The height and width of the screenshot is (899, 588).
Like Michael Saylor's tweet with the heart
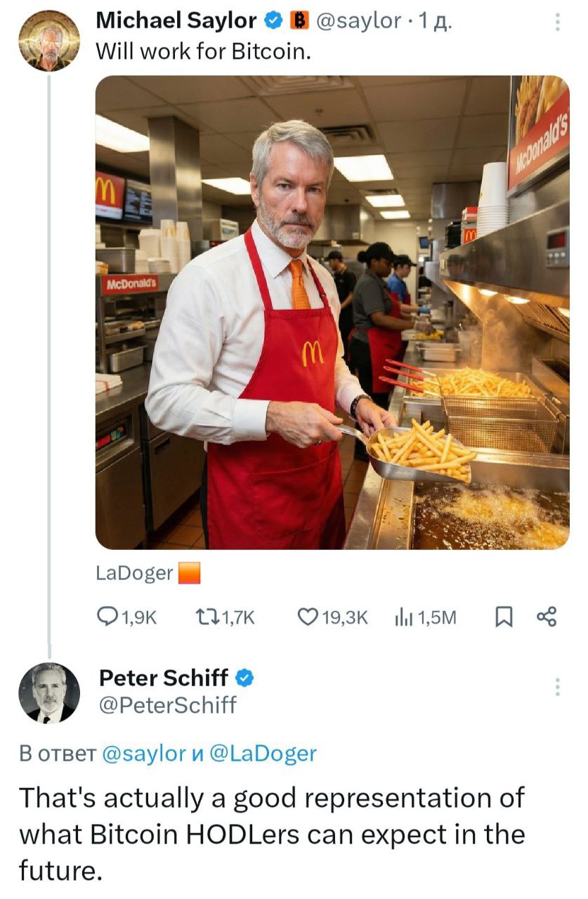point(308,617)
